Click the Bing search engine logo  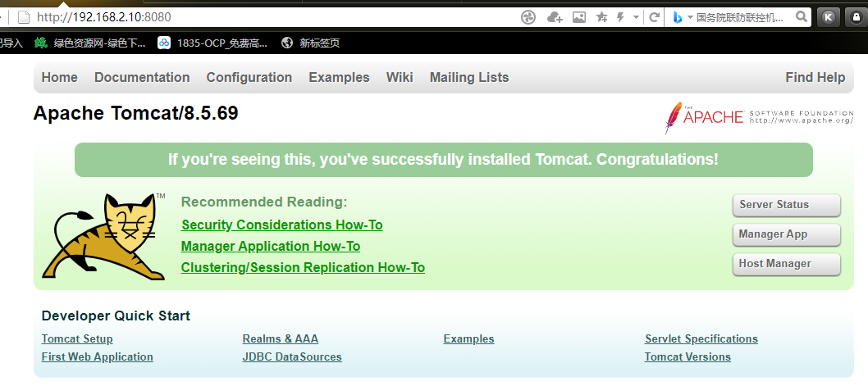tap(677, 18)
